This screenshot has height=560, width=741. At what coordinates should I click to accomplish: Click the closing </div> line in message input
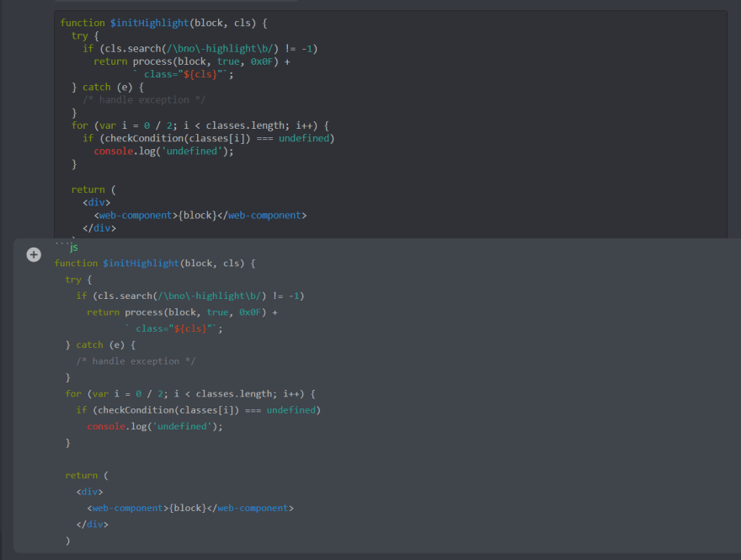[x=92, y=524]
